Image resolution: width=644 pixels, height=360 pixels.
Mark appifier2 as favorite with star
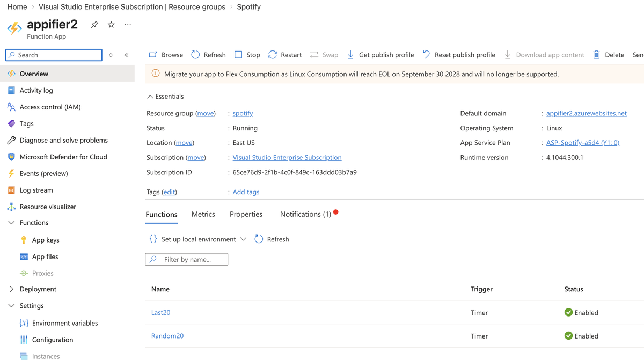111,25
